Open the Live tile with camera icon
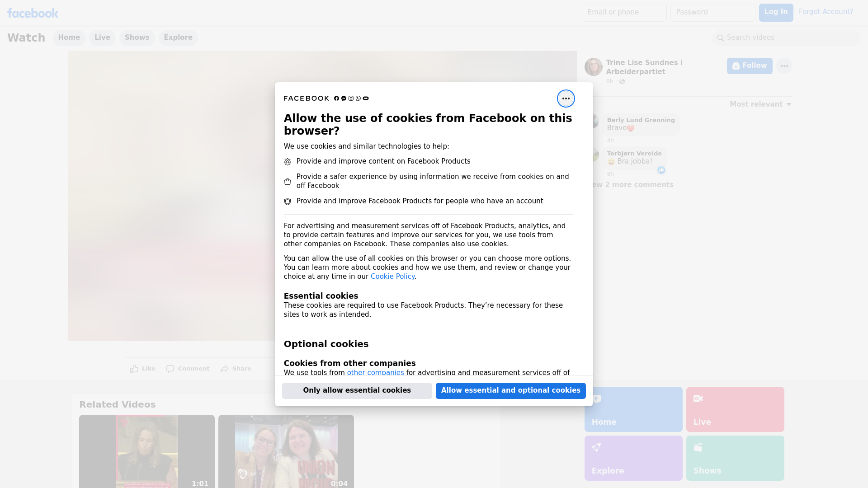The width and height of the screenshot is (868, 488). [735, 409]
